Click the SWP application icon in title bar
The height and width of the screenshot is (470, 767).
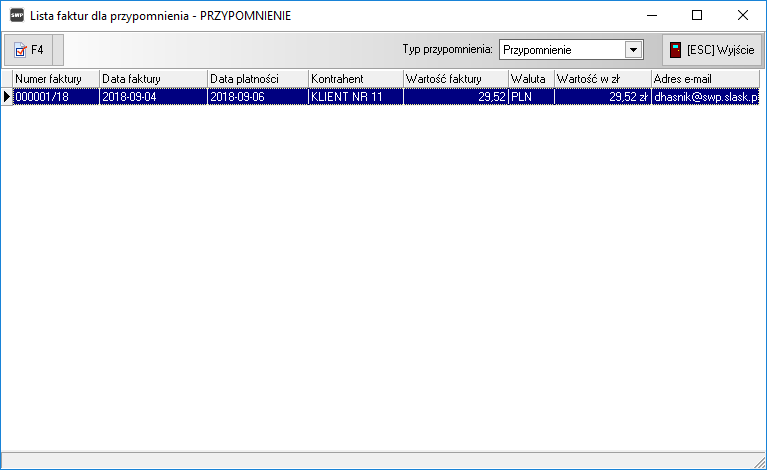click(x=16, y=15)
